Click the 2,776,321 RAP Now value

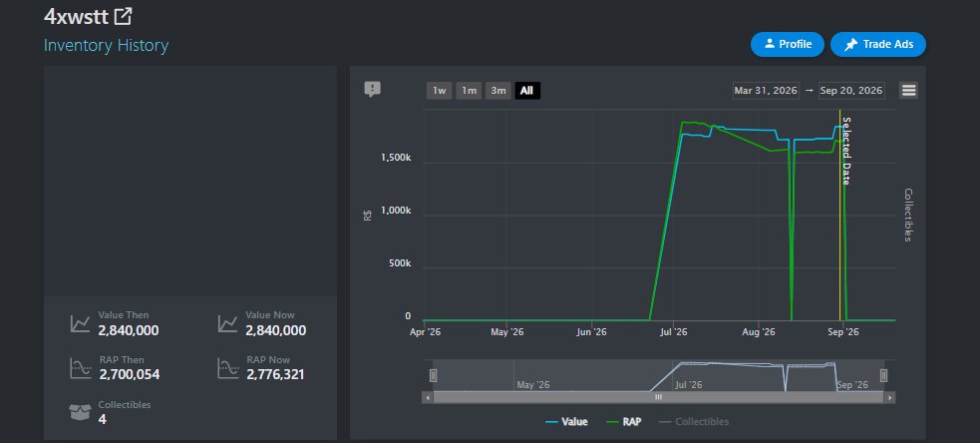click(275, 375)
